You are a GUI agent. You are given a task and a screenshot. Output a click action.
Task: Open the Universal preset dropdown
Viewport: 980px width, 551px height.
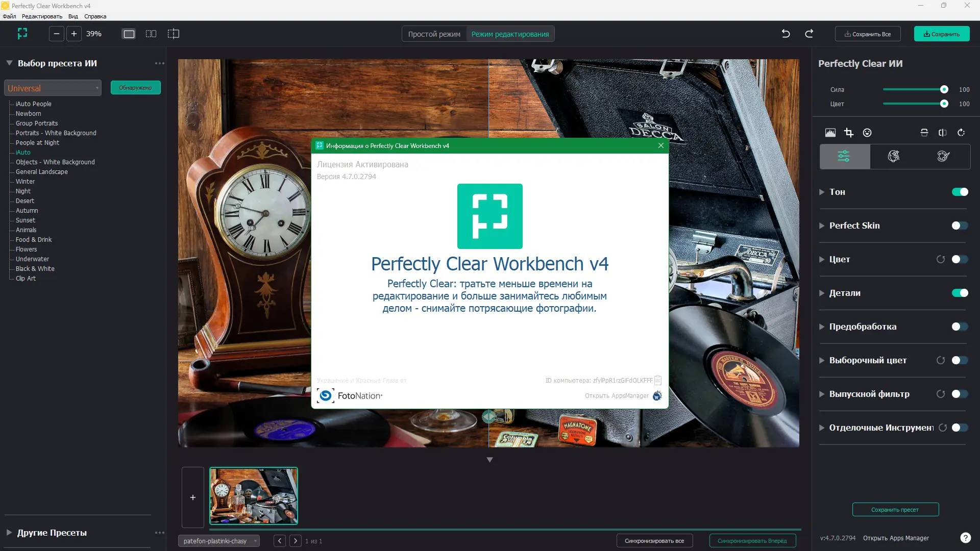[53, 88]
